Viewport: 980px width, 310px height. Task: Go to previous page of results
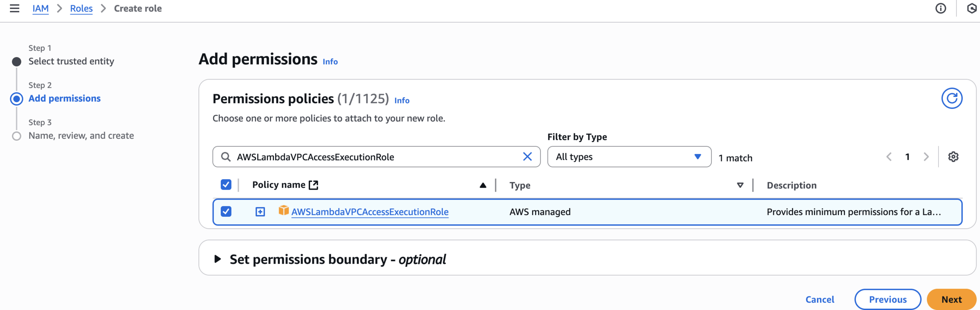pyautogui.click(x=889, y=157)
